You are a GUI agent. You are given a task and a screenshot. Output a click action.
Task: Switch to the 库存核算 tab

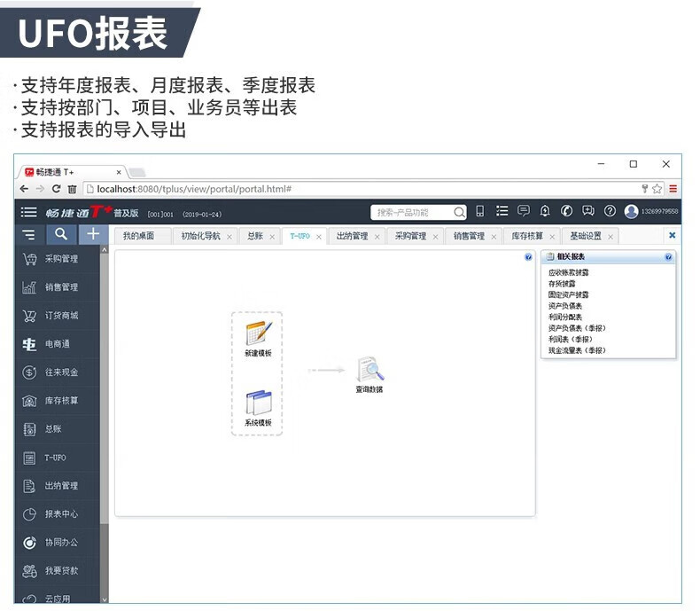(x=527, y=236)
